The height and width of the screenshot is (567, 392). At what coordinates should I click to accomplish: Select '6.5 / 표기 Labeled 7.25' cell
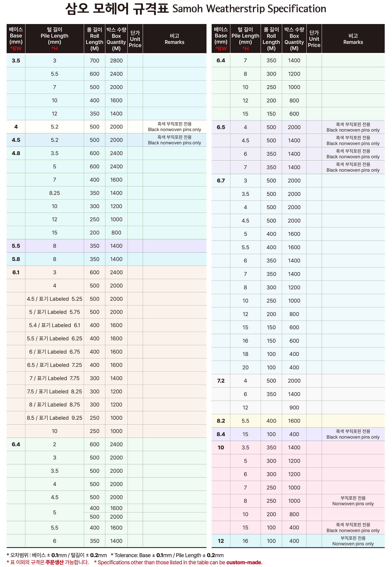[x=54, y=365]
